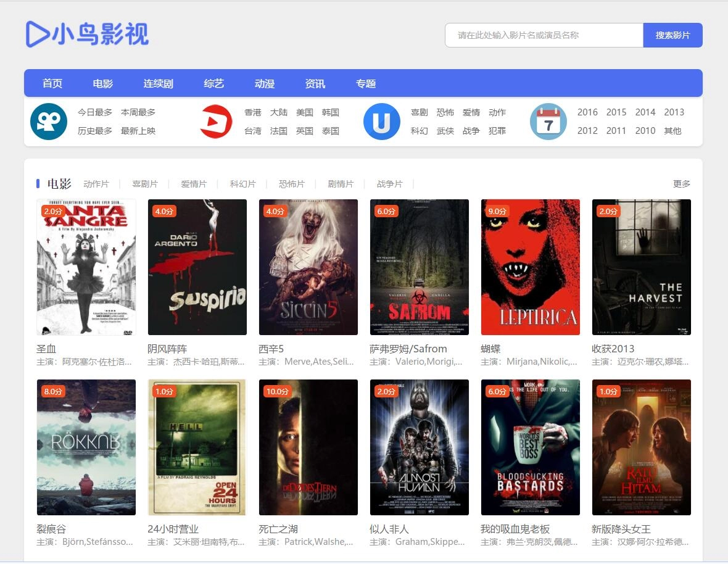Click the 小鸟影视 play-triangle logo
Screen dimensions: 728x564
(37, 35)
